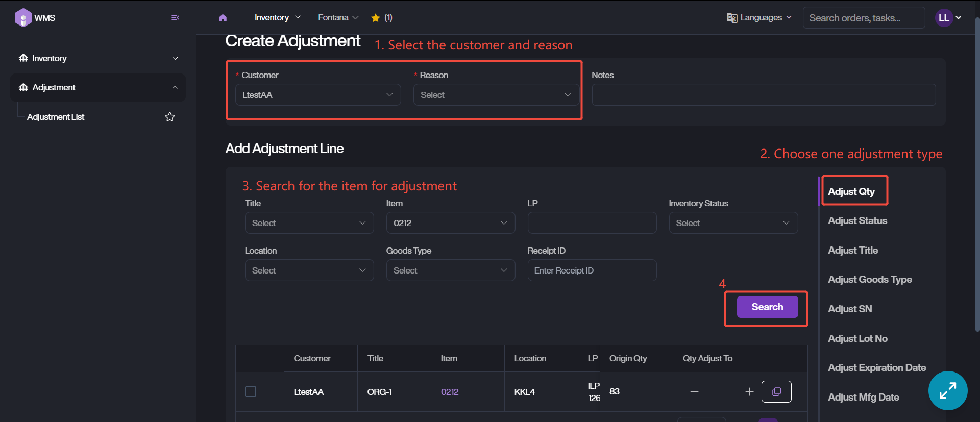Click the favorites star icon in top bar
The image size is (980, 422).
(x=376, y=18)
